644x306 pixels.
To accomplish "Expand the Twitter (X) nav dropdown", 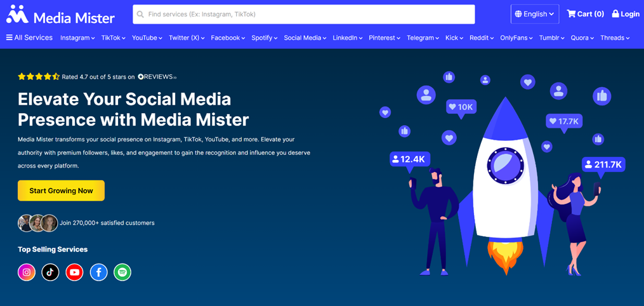I will (x=187, y=38).
